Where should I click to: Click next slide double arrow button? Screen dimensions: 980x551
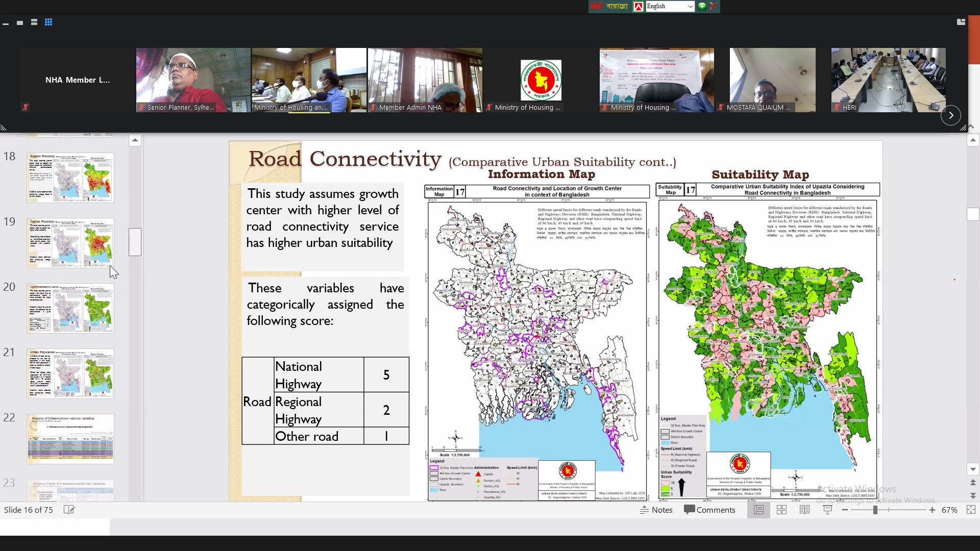point(973,496)
